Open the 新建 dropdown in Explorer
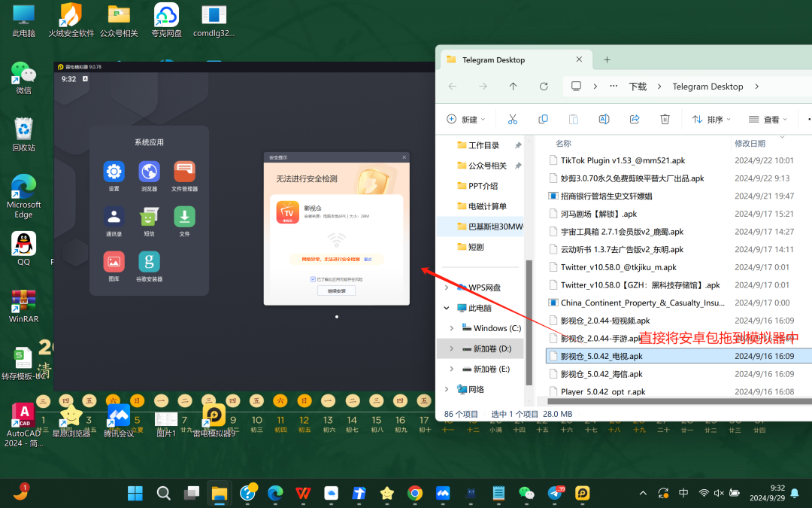The height and width of the screenshot is (508, 812). point(466,119)
